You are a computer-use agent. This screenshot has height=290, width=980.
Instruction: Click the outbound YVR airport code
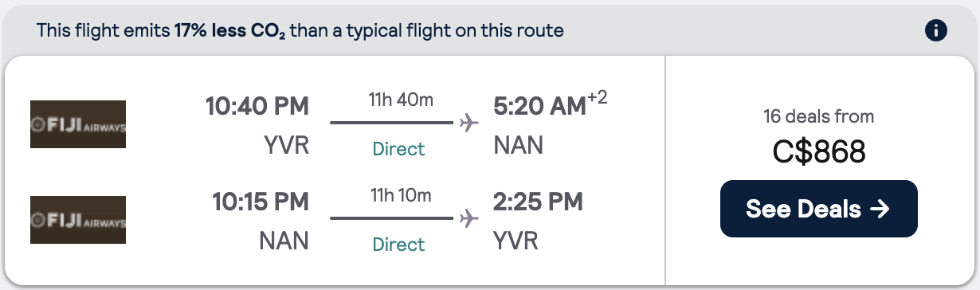(284, 145)
